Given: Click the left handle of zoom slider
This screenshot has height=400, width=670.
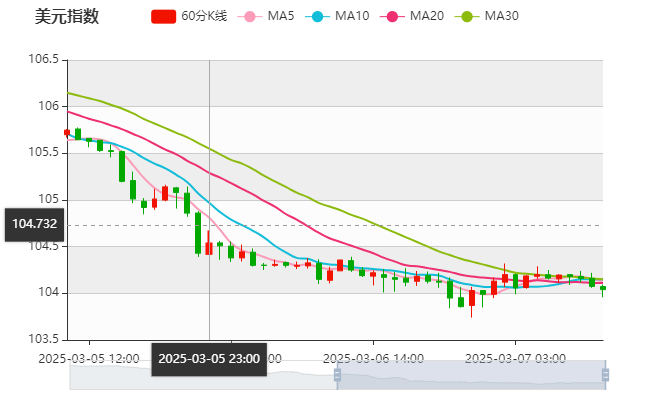Looking at the screenshot, I should coord(336,375).
